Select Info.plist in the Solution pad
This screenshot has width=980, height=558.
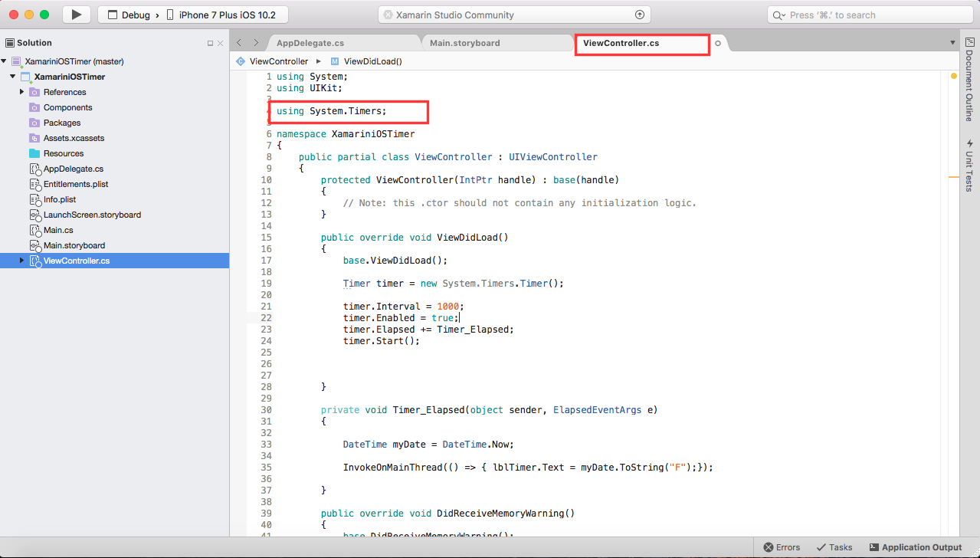58,199
